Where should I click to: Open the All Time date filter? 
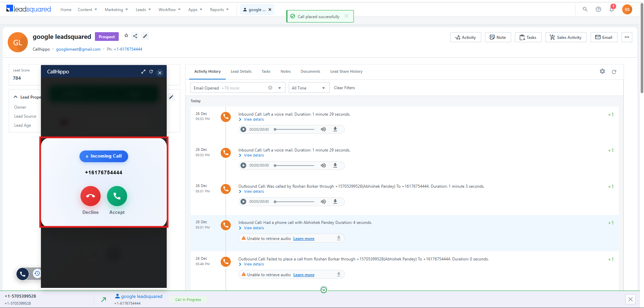(309, 88)
